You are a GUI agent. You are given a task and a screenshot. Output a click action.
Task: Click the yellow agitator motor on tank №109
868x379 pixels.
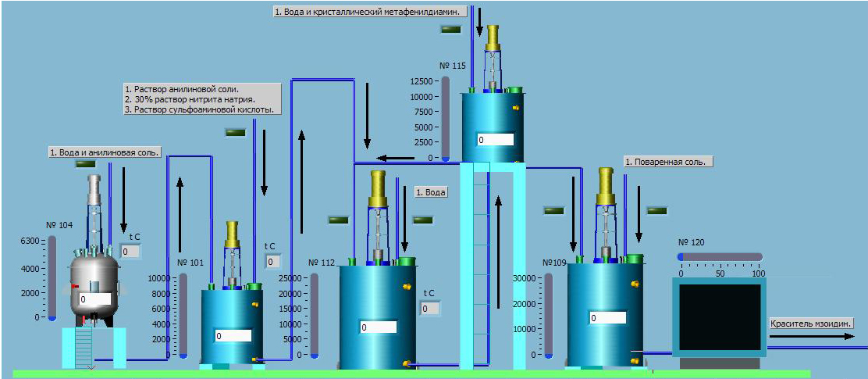pyautogui.click(x=607, y=186)
